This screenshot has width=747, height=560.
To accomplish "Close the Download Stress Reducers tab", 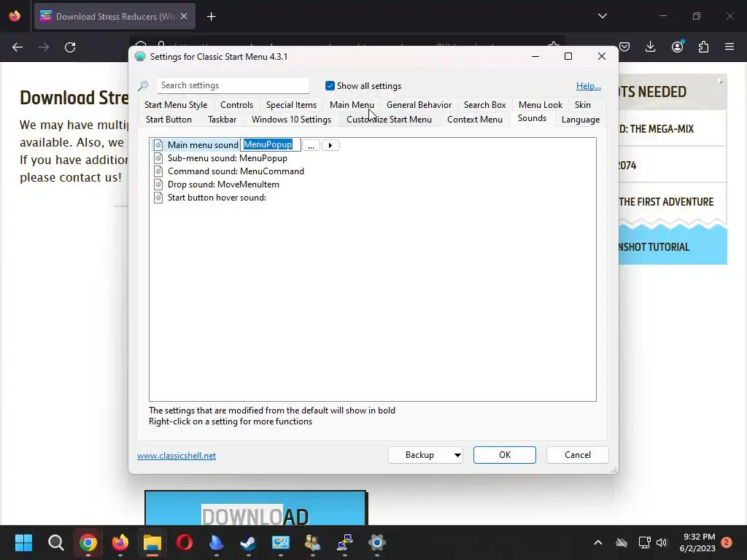I will click(x=184, y=17).
